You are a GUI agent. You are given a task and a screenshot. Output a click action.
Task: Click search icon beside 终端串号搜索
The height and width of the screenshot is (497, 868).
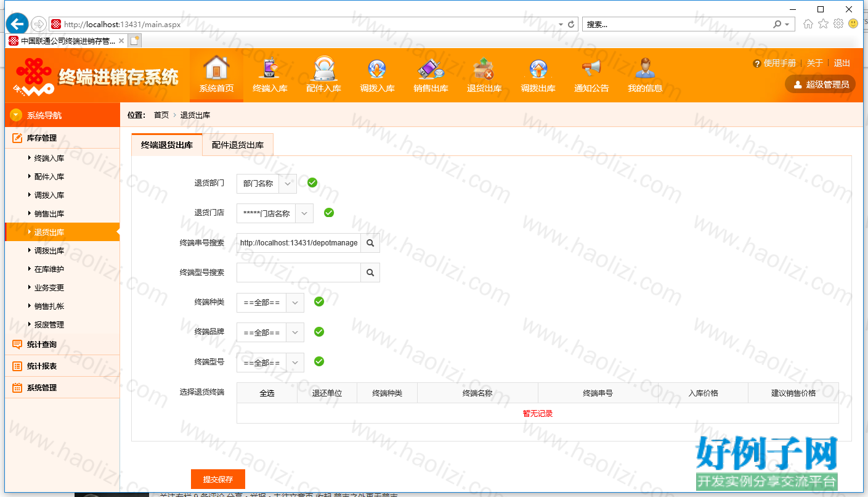pyautogui.click(x=370, y=243)
